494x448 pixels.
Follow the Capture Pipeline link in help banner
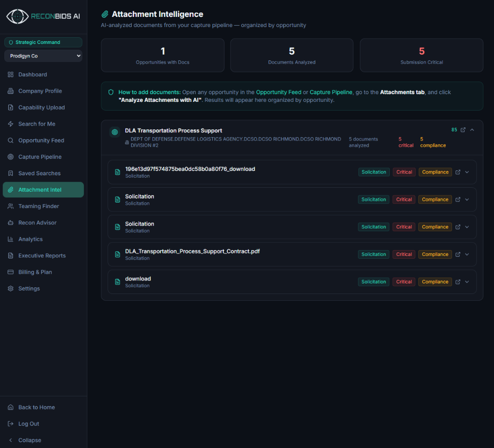(x=331, y=92)
